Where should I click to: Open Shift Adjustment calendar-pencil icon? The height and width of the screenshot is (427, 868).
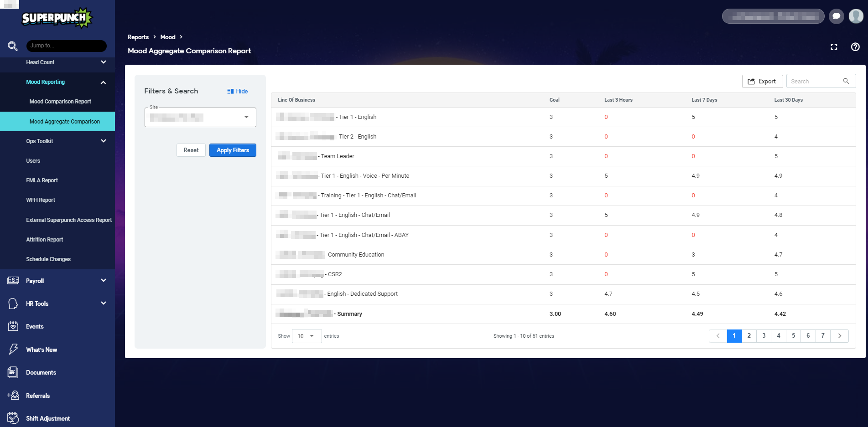pos(12,417)
